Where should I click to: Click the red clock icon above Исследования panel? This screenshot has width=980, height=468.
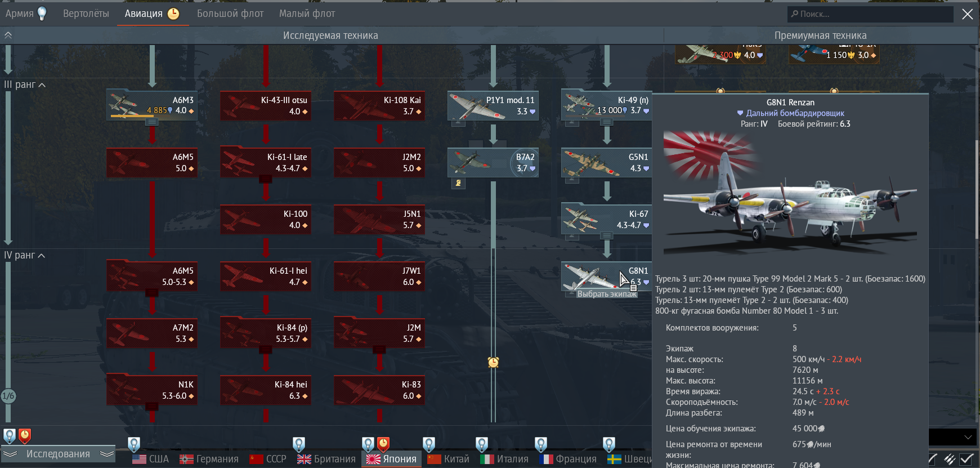pos(25,436)
